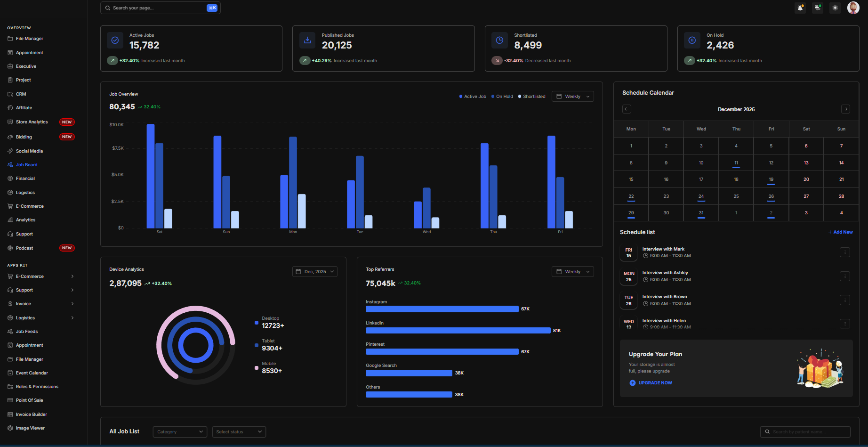Expand the Category dropdown in All Job List
The width and height of the screenshot is (868, 447).
pyautogui.click(x=180, y=432)
